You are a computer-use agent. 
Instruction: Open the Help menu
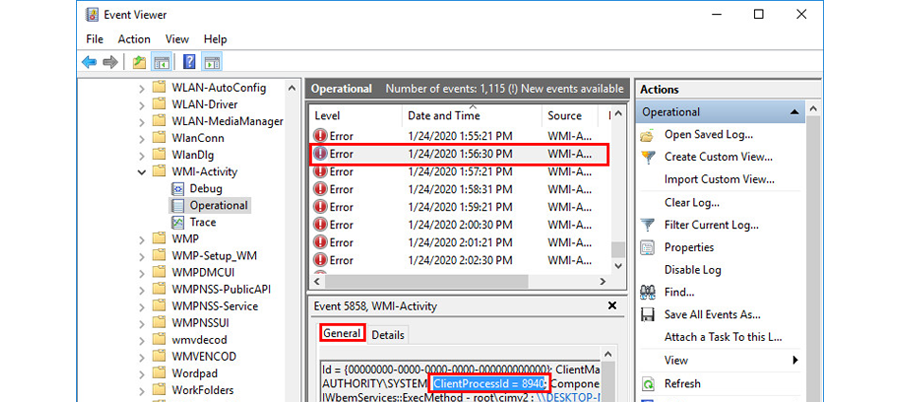[215, 39]
